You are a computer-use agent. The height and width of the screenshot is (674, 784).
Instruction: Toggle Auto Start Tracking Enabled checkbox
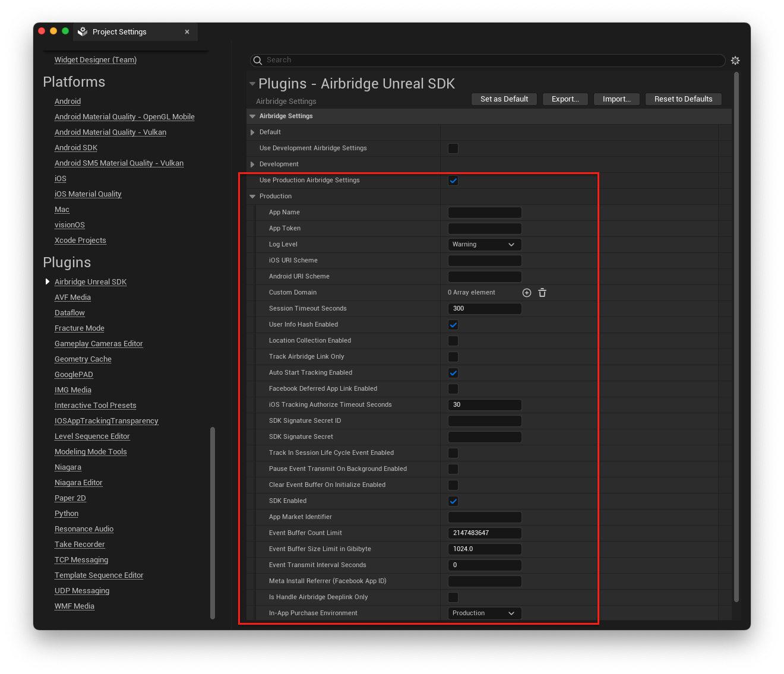[x=453, y=373]
